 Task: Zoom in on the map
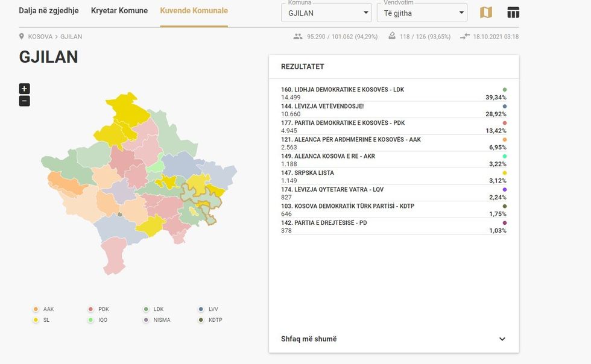pyautogui.click(x=24, y=89)
